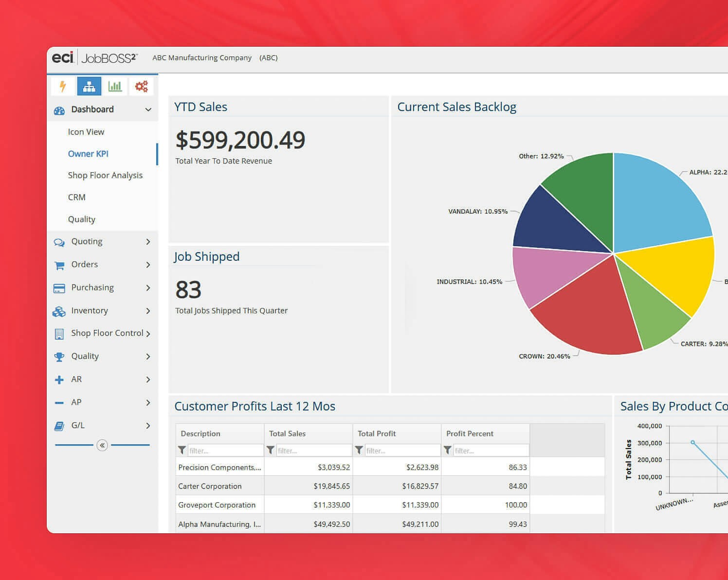728x580 pixels.
Task: Click the Quality trophy icon
Action: tap(59, 357)
